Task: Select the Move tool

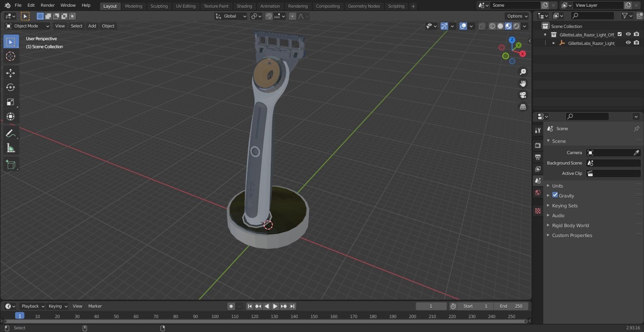Action: [11, 73]
